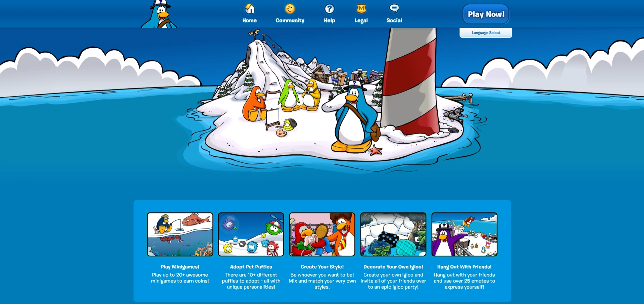
Task: Click the text "Play up to 20+ awesome minigames"
Action: click(180, 278)
